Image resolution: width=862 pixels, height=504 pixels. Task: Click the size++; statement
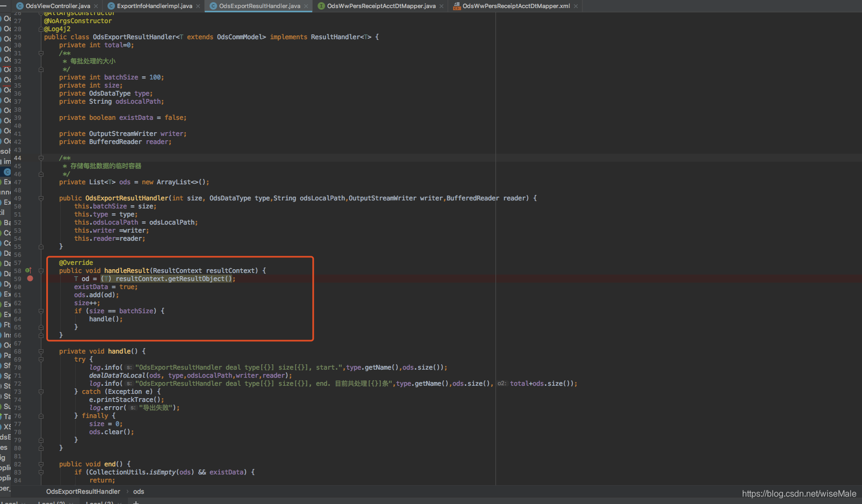tap(87, 303)
